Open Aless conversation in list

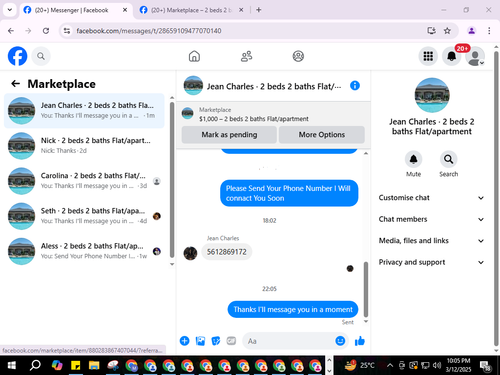pyautogui.click(x=84, y=251)
